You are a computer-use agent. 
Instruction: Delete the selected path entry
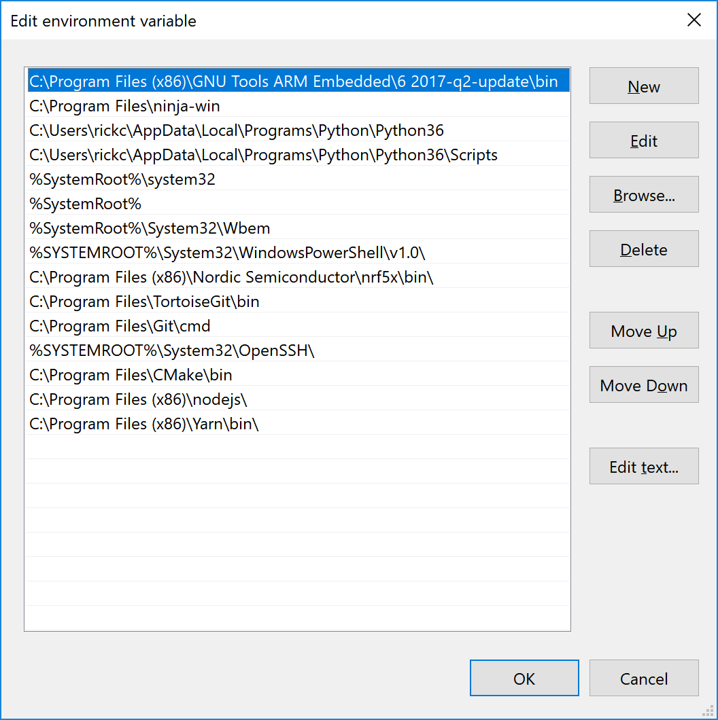pos(644,249)
